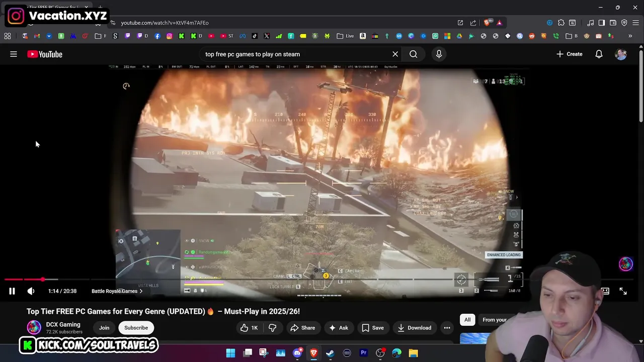
Task: Open the account avatar menu
Action: [621, 54]
